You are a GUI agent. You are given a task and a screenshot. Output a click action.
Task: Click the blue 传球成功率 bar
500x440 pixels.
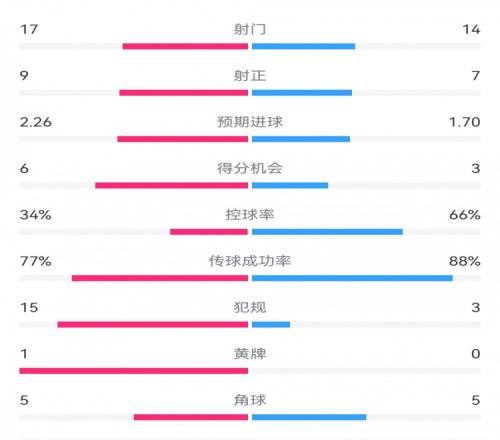352,278
